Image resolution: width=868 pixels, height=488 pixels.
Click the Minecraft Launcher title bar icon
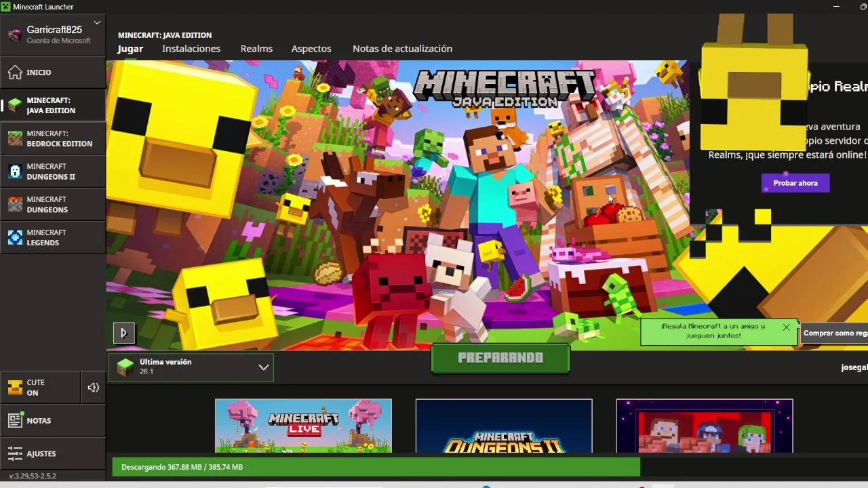pos(5,7)
